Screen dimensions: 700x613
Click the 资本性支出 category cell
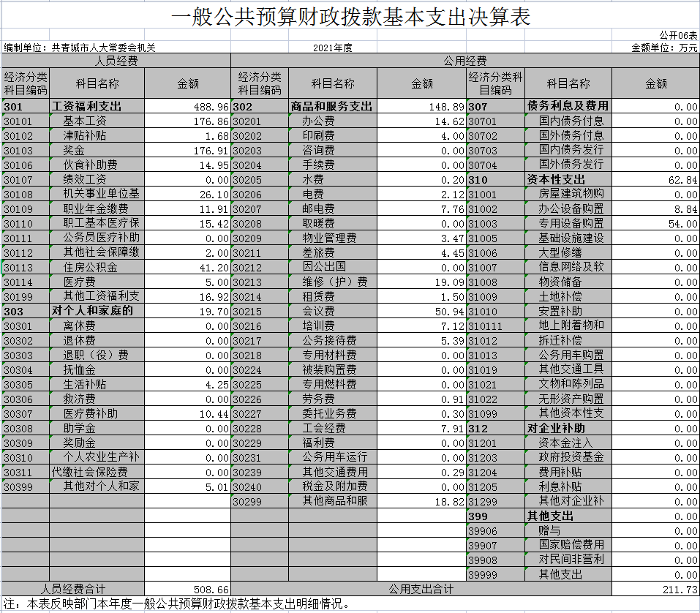click(x=568, y=179)
